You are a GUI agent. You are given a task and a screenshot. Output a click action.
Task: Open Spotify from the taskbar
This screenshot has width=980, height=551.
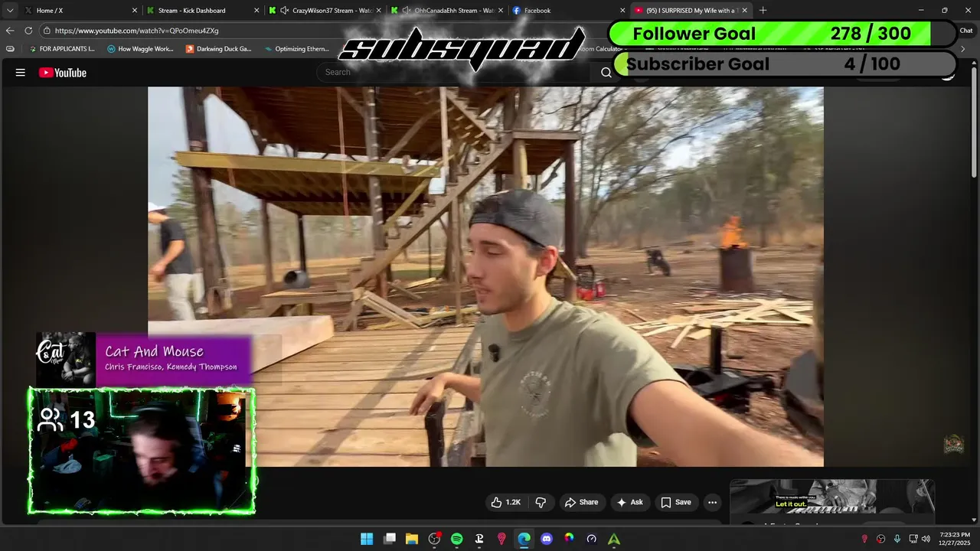[457, 539]
